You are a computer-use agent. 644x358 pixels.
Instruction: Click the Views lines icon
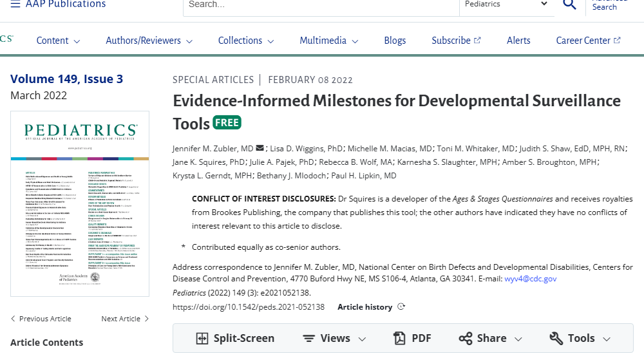click(309, 338)
